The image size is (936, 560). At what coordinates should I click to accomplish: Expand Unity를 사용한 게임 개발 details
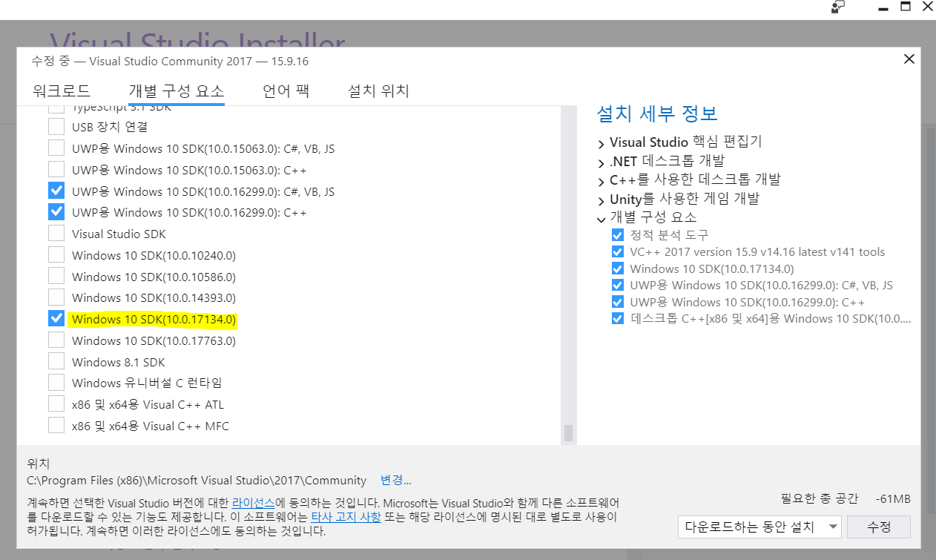click(x=602, y=200)
